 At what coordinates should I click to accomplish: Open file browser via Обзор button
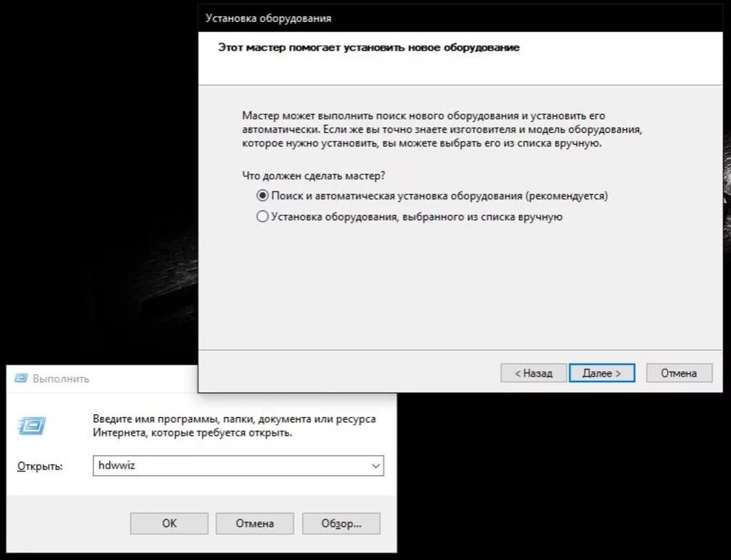pyautogui.click(x=342, y=524)
